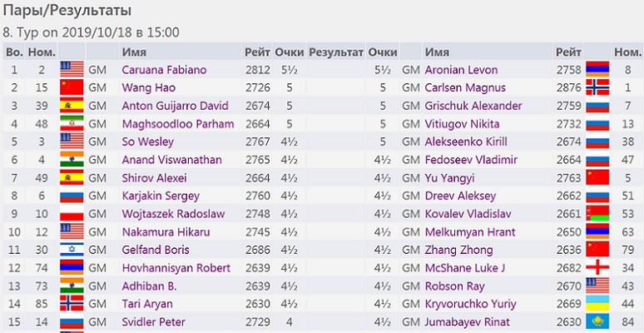
Task: Click the Indian flag next to Anand Viswanathan
Action: click(x=72, y=160)
